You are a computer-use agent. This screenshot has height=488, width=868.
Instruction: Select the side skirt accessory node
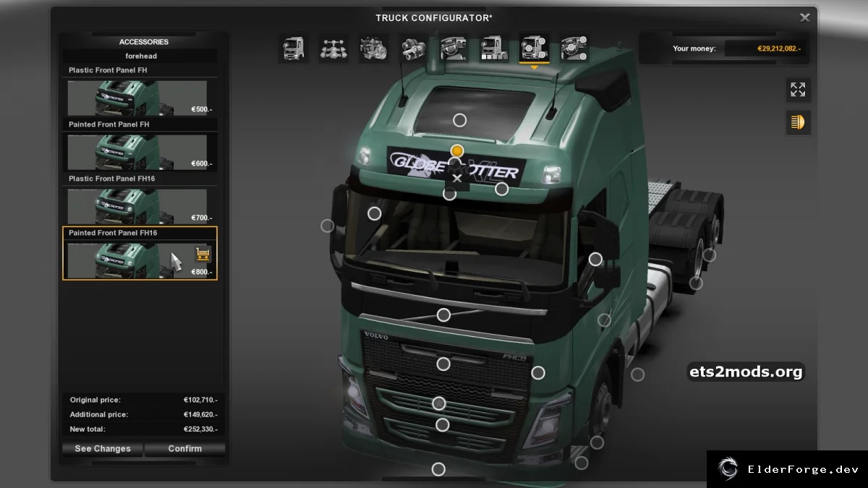click(x=637, y=374)
